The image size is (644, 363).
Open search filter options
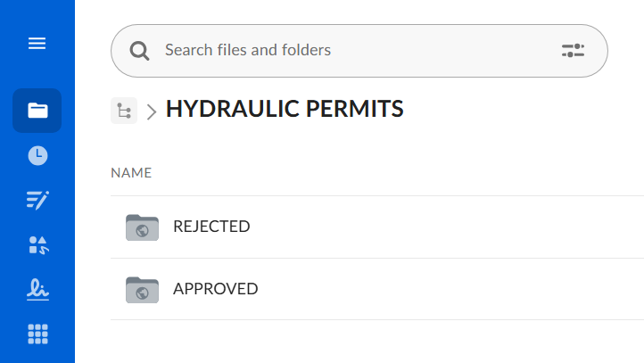point(573,51)
